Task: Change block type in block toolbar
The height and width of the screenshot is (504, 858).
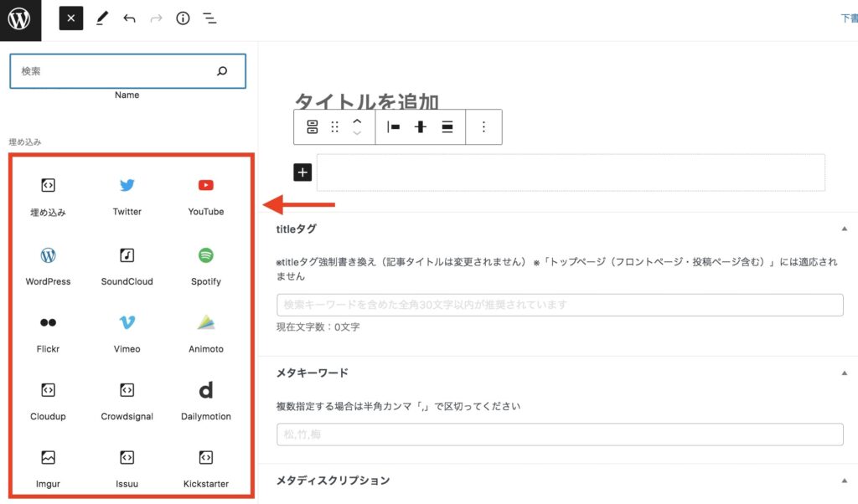Action: tap(312, 126)
